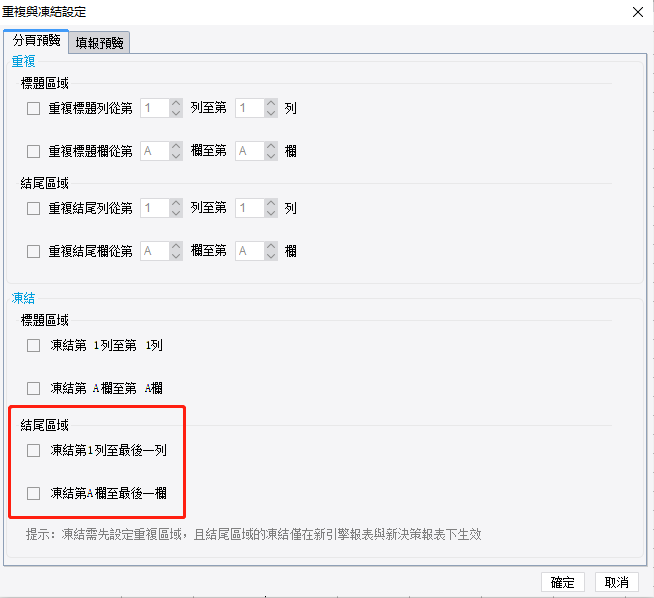The height and width of the screenshot is (598, 654).
Task: Click start column field of 重複標題欄
Action: click(x=155, y=151)
